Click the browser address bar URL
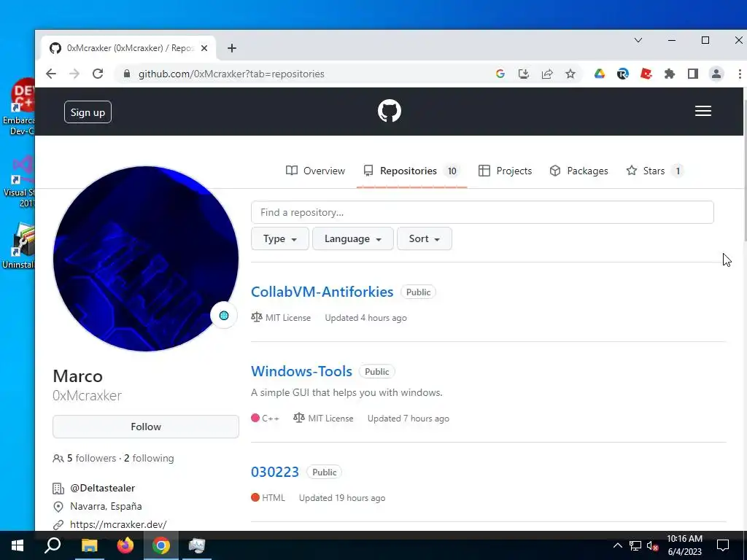Viewport: 747px width, 560px height. click(x=231, y=74)
